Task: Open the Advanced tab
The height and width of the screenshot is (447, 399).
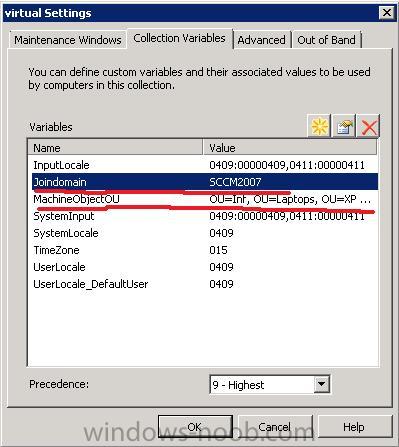Action: 262,40
